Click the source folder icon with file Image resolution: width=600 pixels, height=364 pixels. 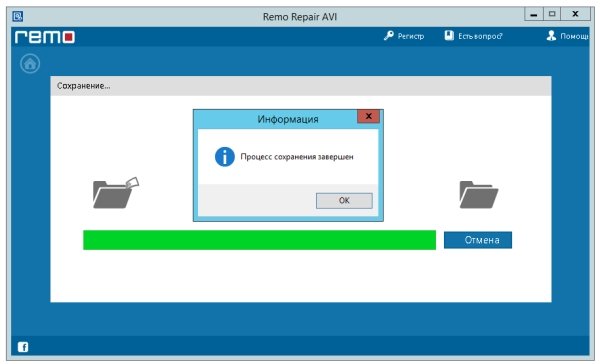(116, 193)
